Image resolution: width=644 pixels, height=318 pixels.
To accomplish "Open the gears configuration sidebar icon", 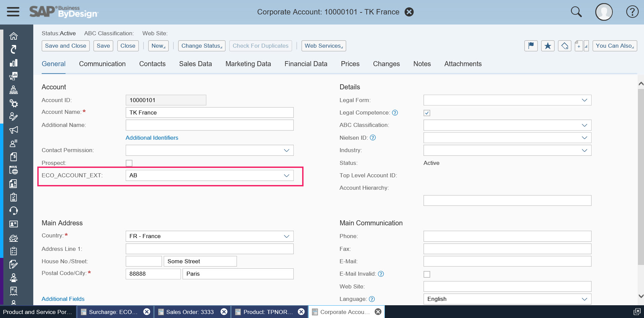I will point(13,103).
